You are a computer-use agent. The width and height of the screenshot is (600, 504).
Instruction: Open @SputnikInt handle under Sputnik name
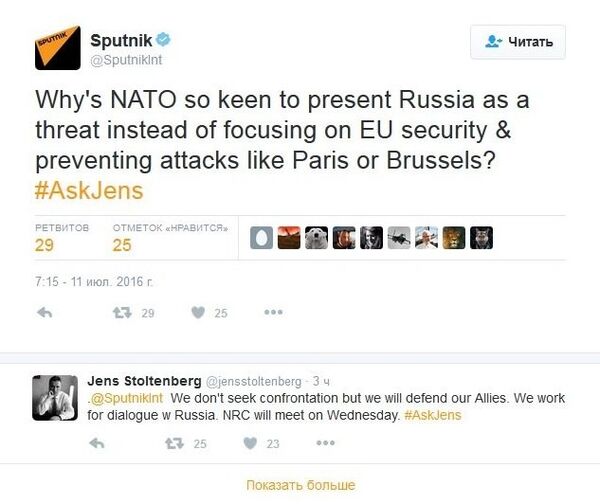(x=126, y=60)
